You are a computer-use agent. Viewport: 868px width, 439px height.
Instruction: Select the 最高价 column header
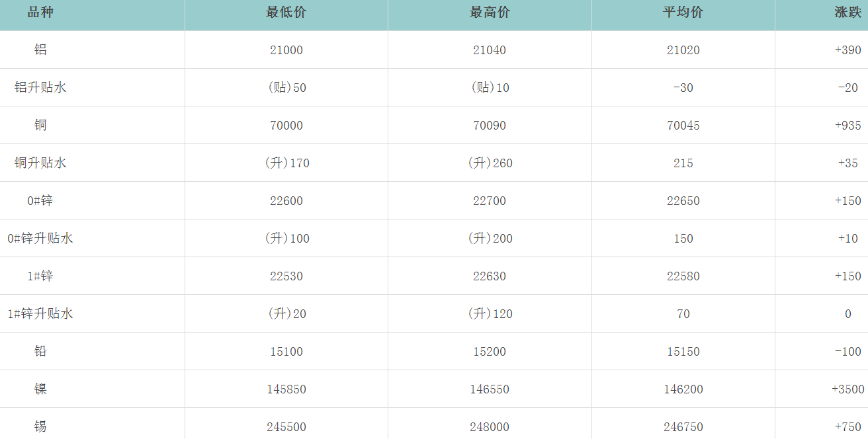click(490, 13)
